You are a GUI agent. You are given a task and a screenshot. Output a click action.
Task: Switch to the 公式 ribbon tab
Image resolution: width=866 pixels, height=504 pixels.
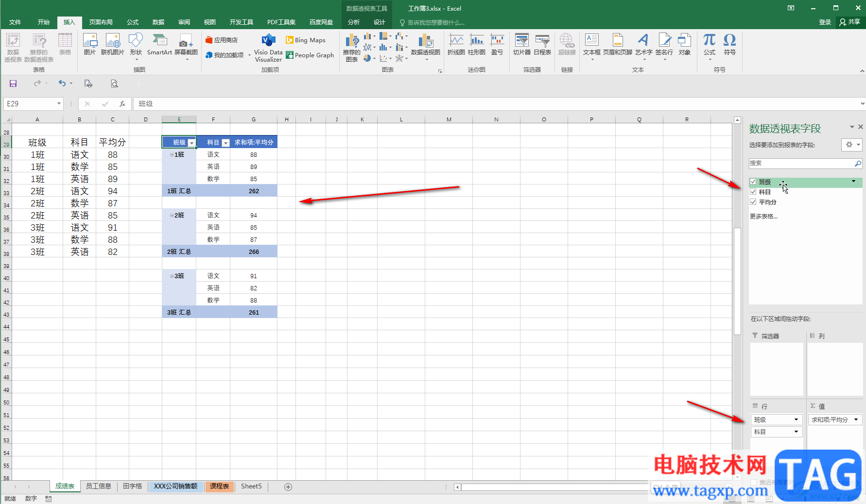tap(133, 22)
